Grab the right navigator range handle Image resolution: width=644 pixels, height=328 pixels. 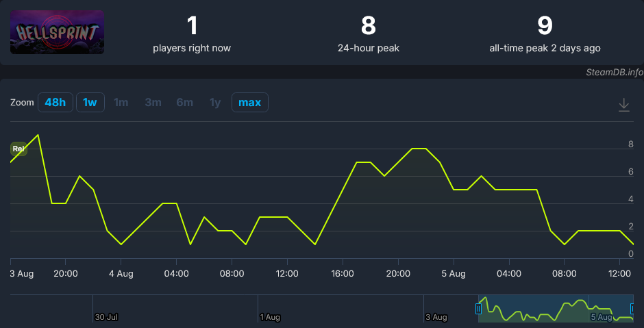pyautogui.click(x=633, y=309)
